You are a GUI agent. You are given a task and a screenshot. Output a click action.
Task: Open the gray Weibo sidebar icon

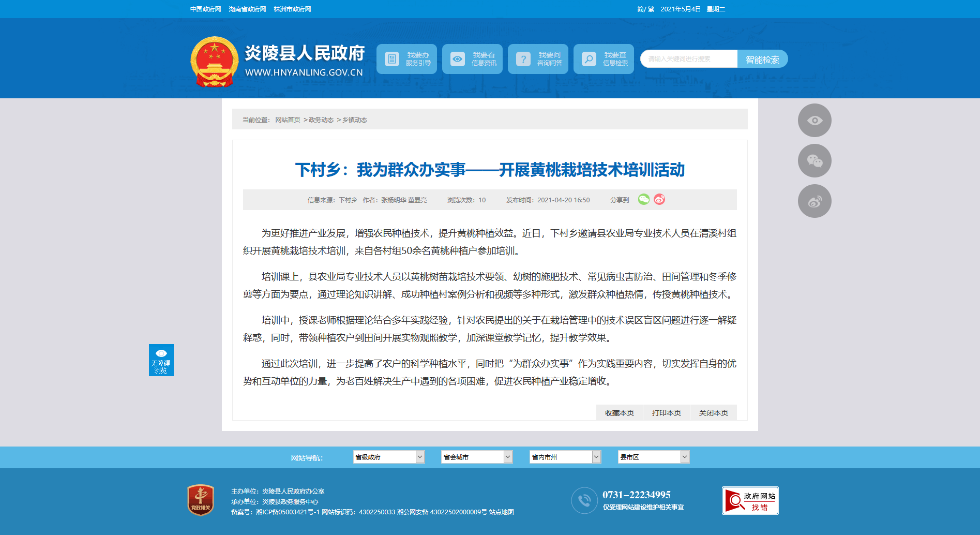[815, 201]
